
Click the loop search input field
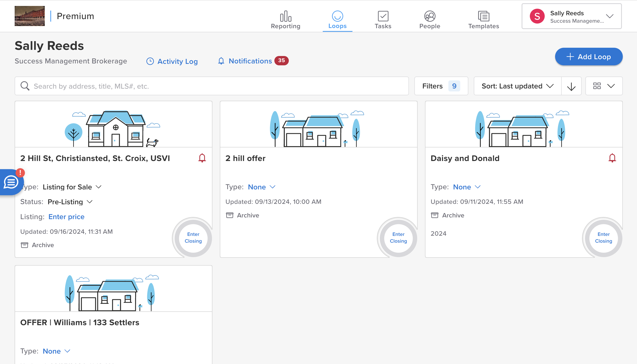tap(212, 86)
